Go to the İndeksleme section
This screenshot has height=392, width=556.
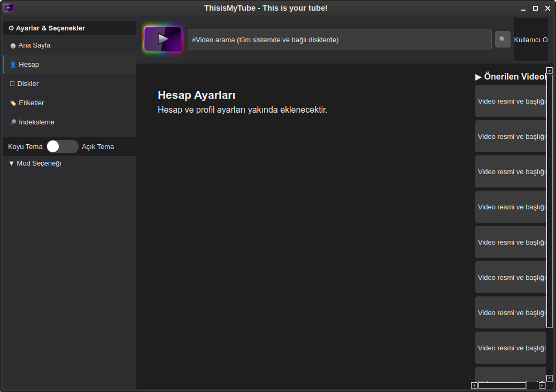(x=36, y=122)
